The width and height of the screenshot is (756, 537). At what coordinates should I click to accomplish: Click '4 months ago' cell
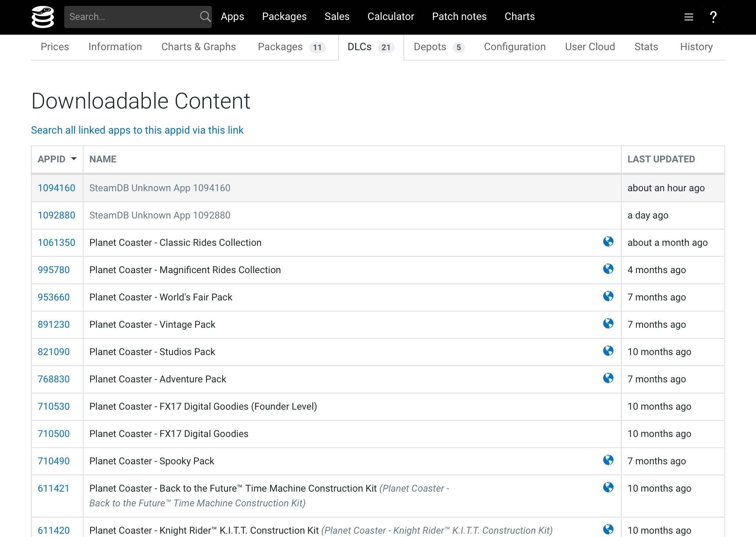tap(673, 270)
